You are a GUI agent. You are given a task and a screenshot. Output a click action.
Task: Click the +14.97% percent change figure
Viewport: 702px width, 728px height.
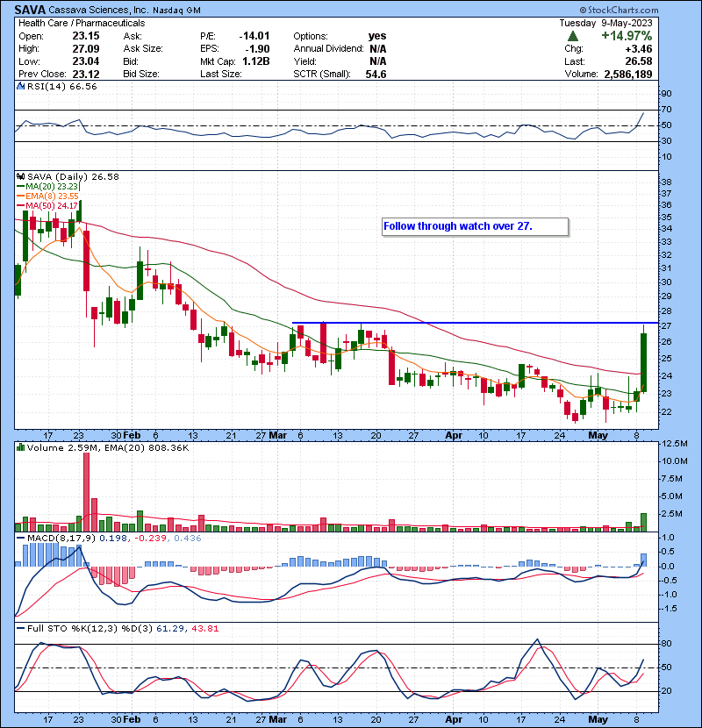pos(627,36)
